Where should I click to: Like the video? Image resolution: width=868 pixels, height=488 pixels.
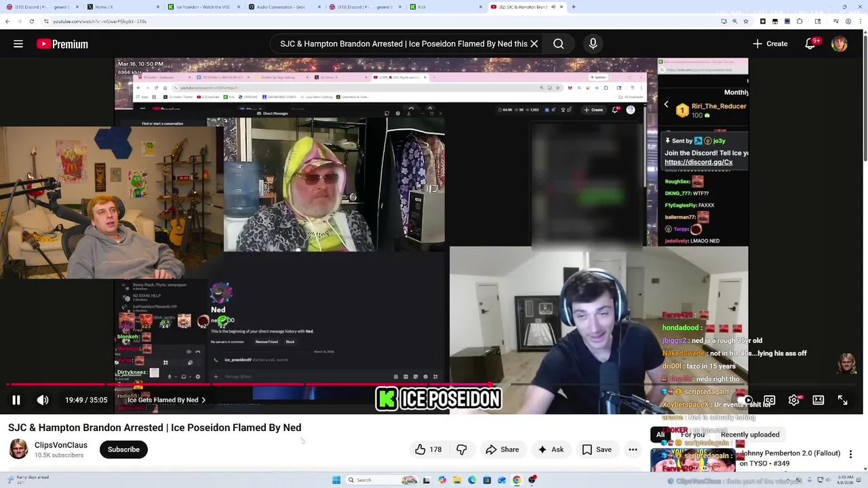(428, 449)
